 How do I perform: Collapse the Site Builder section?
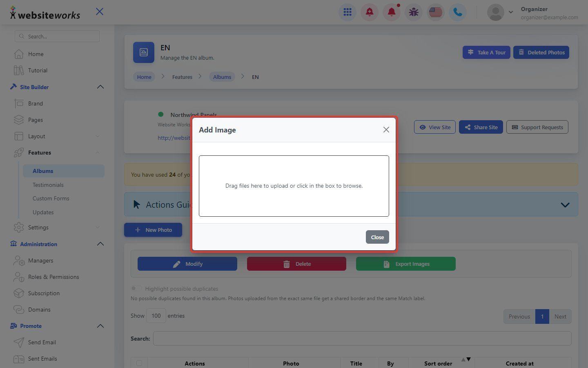click(x=100, y=87)
